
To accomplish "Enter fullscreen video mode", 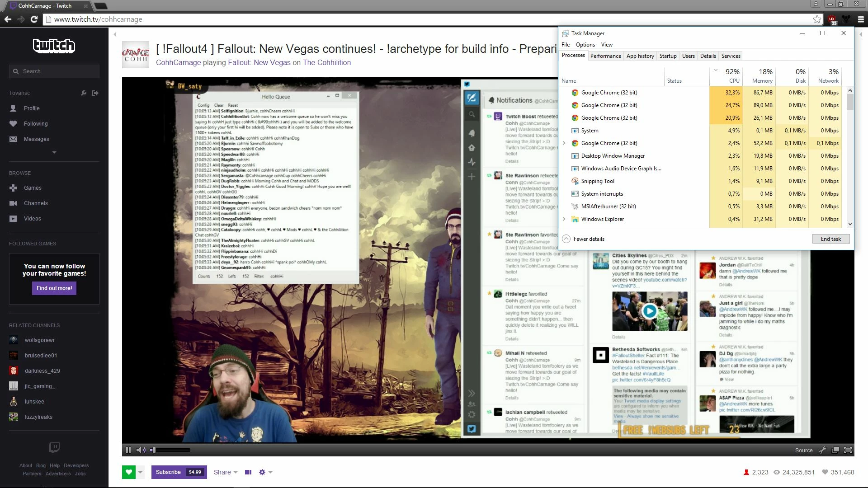I will [x=848, y=450].
